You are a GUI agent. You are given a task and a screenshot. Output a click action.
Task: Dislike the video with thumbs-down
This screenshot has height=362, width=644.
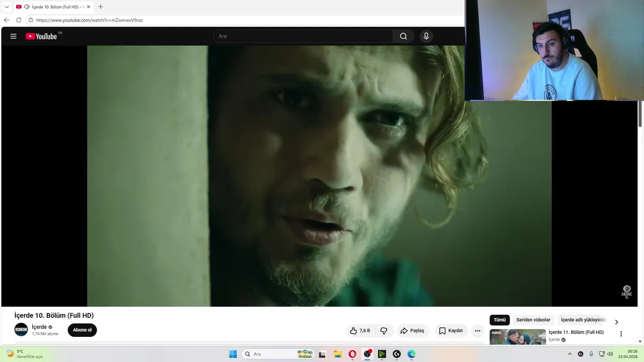[x=384, y=331]
